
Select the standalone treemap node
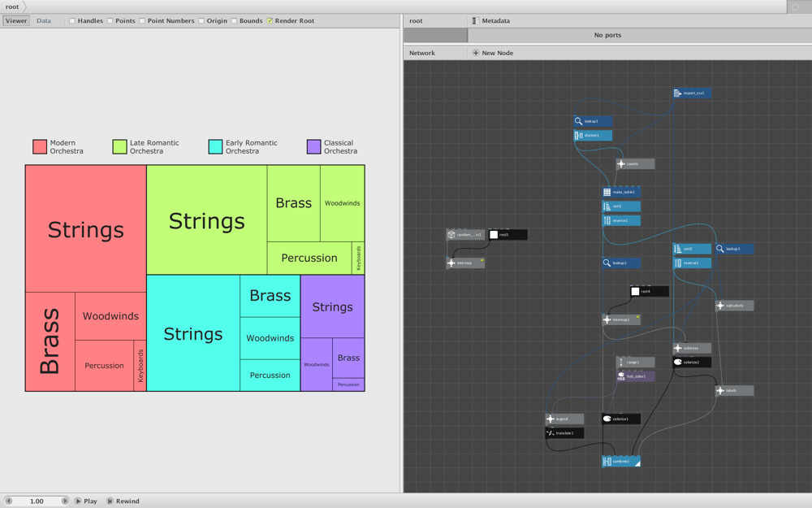465,263
